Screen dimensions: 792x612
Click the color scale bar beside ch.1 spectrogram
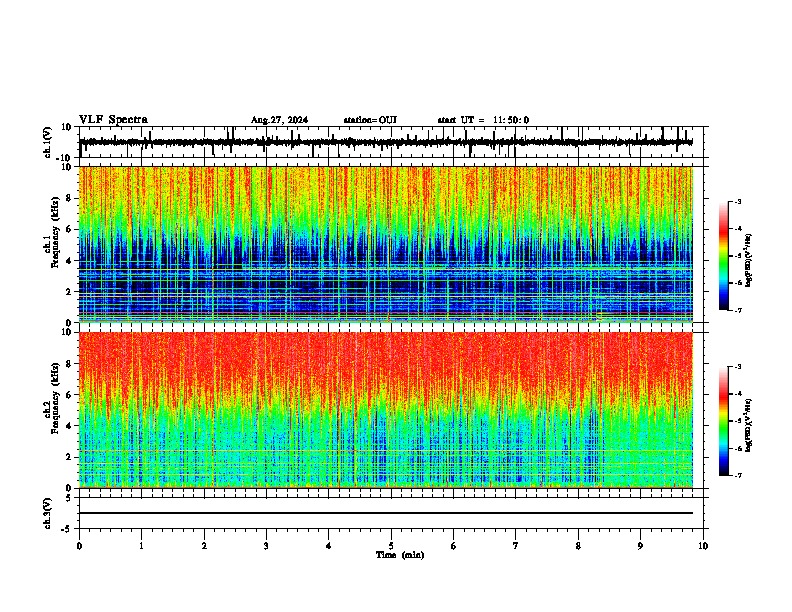[724, 256]
